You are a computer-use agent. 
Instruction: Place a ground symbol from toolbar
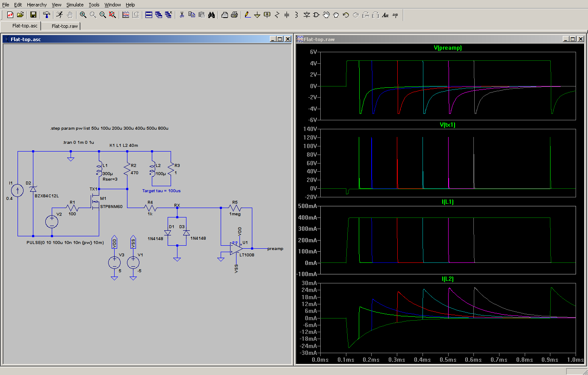257,15
